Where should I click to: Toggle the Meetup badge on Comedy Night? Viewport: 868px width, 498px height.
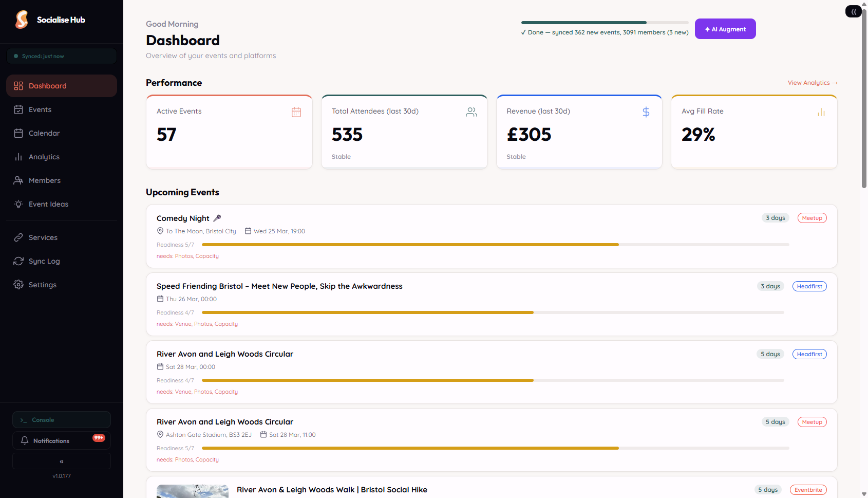pos(812,217)
